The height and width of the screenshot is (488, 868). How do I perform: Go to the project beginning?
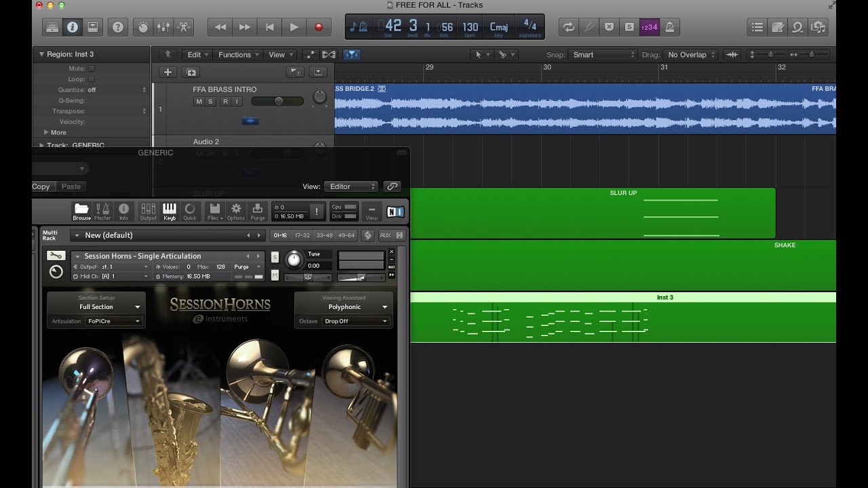[269, 27]
